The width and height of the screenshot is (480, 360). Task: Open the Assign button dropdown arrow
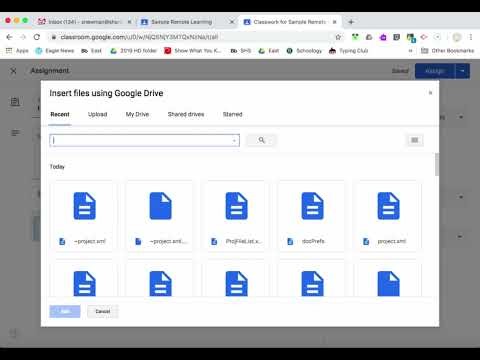(462, 71)
